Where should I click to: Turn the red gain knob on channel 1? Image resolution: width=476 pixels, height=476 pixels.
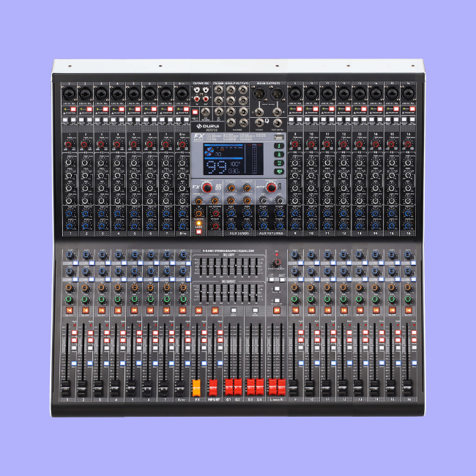pos(69,144)
